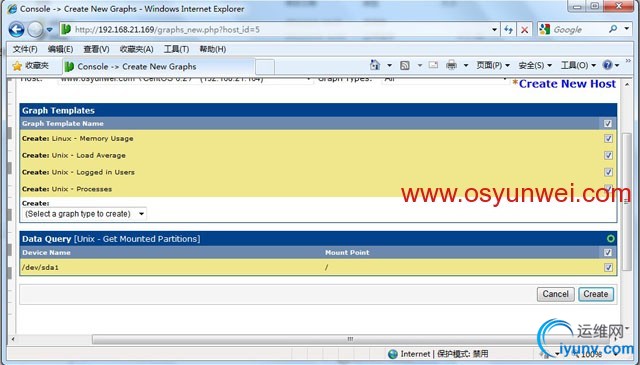The image size is (640, 365).
Task: Open the 收藏夹(A) menu
Action: [136, 49]
